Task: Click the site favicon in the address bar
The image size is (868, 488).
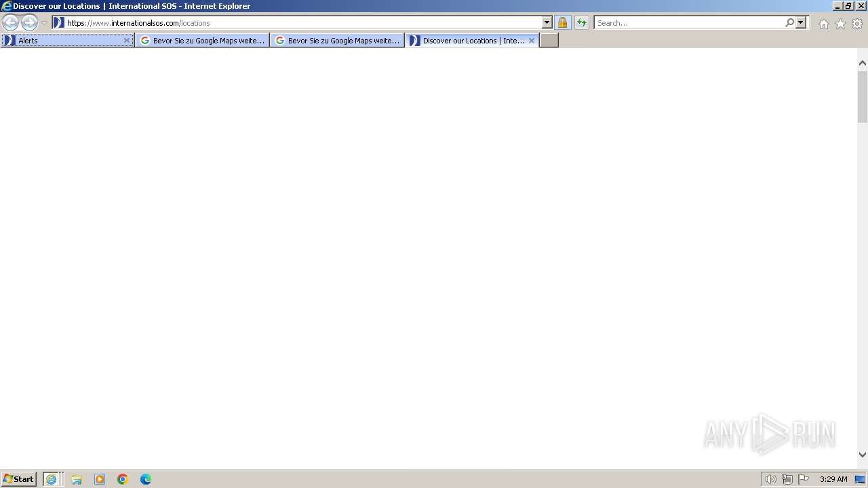Action: click(58, 23)
